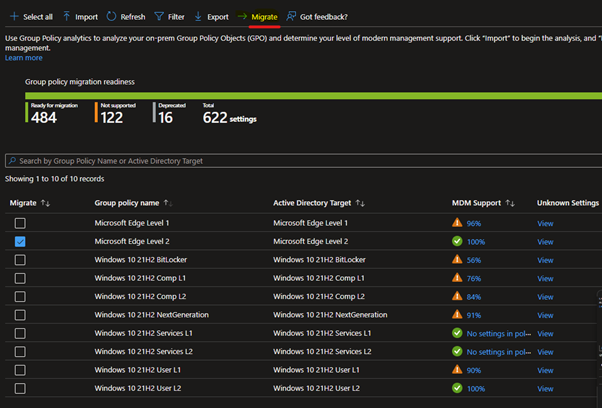Click warning icon for Microsoft Edge Level 1

457,223
